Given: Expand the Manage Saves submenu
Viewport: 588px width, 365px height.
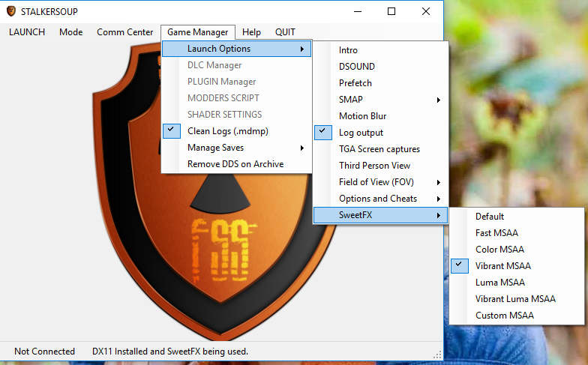Looking at the screenshot, I should tap(237, 148).
